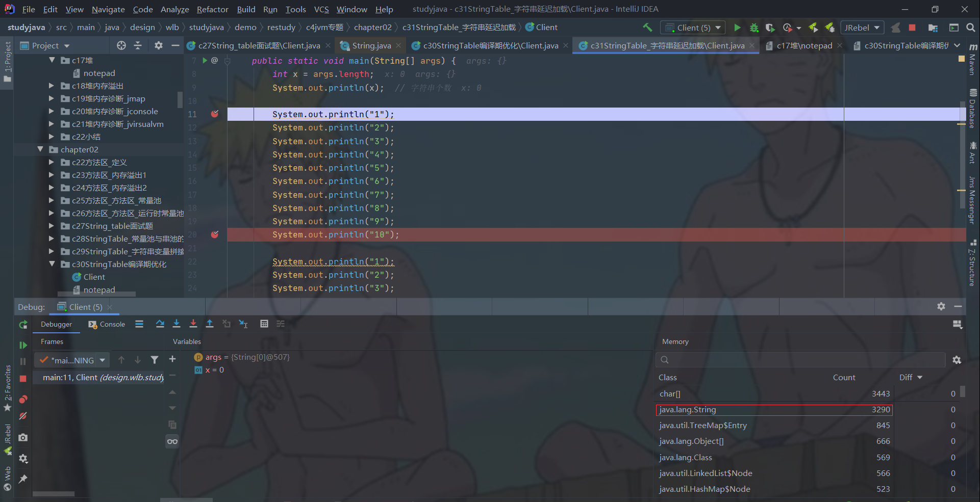Open Memory panel settings gear
This screenshot has height=502, width=980.
(957, 360)
